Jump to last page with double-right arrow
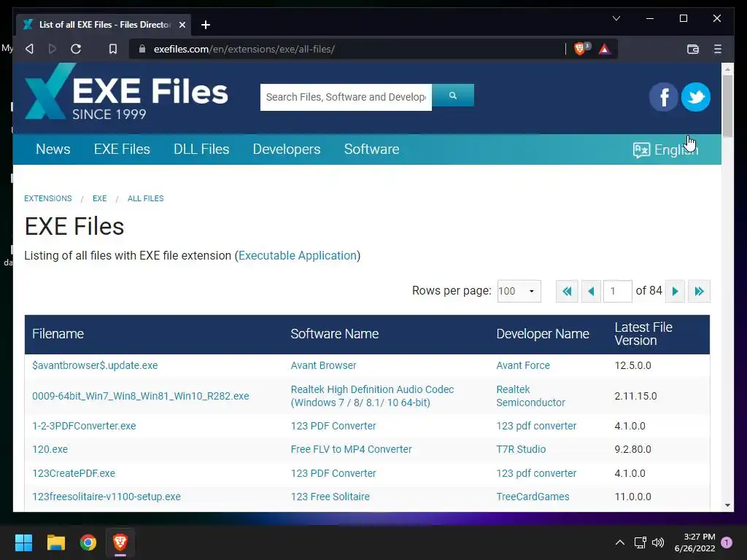Image resolution: width=747 pixels, height=560 pixels. [x=699, y=291]
